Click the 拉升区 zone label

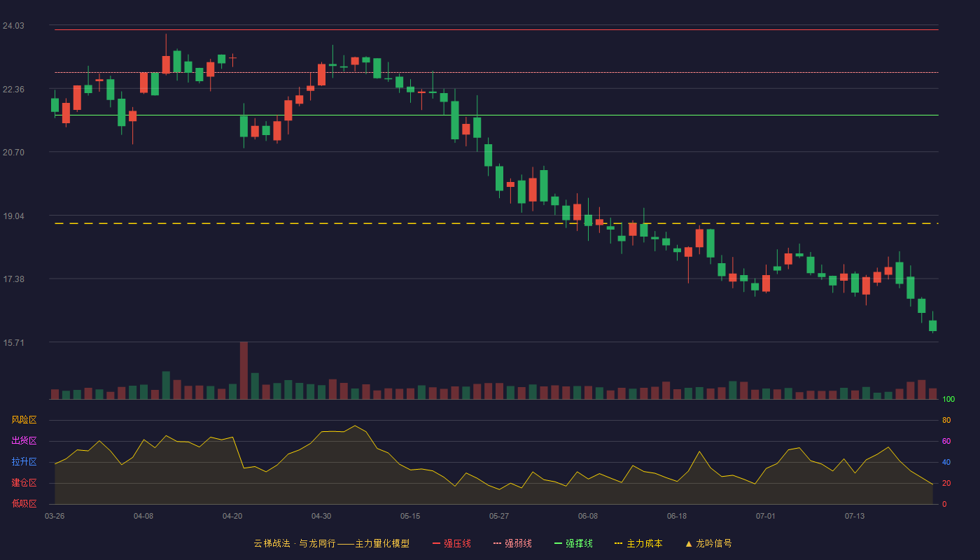click(24, 462)
